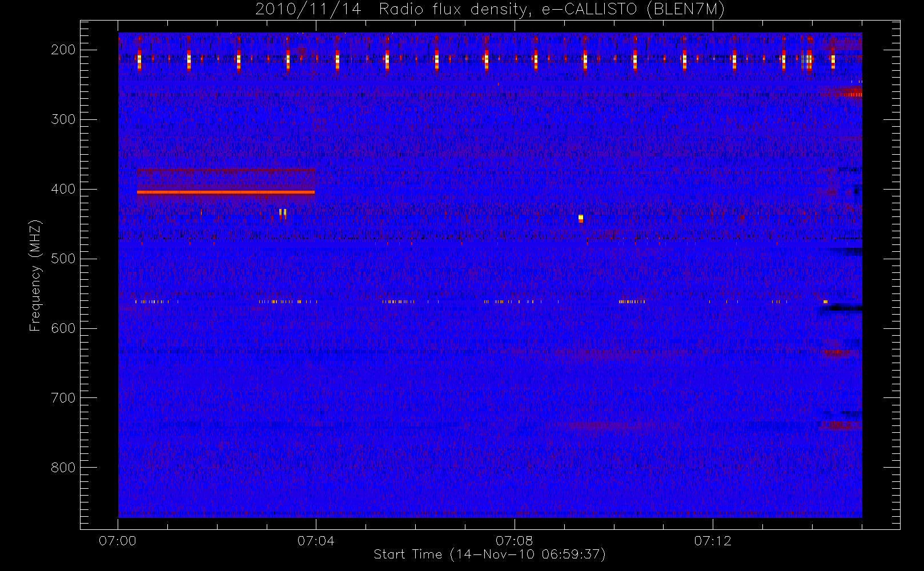Screen dimensions: 924x571
Task: Click the 400 frequency tick label
Action: (x=63, y=189)
